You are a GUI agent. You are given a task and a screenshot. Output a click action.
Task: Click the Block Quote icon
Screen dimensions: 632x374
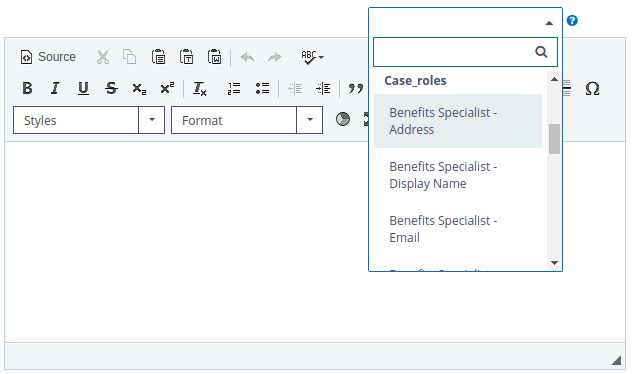click(x=356, y=88)
